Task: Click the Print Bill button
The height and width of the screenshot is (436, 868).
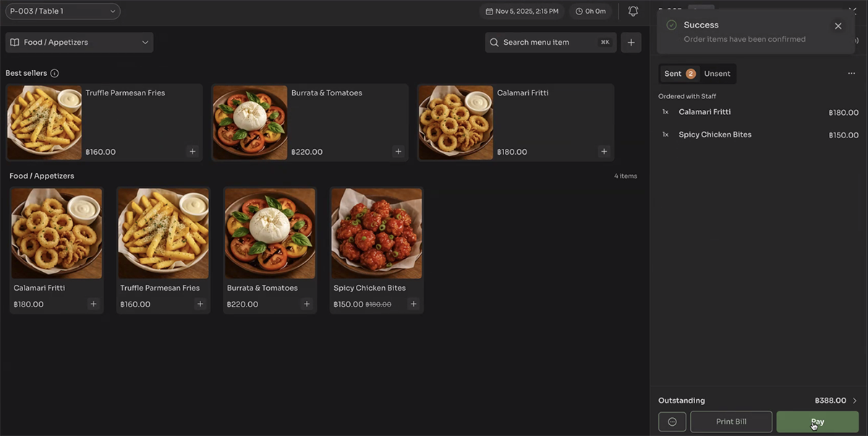Action: (731, 422)
